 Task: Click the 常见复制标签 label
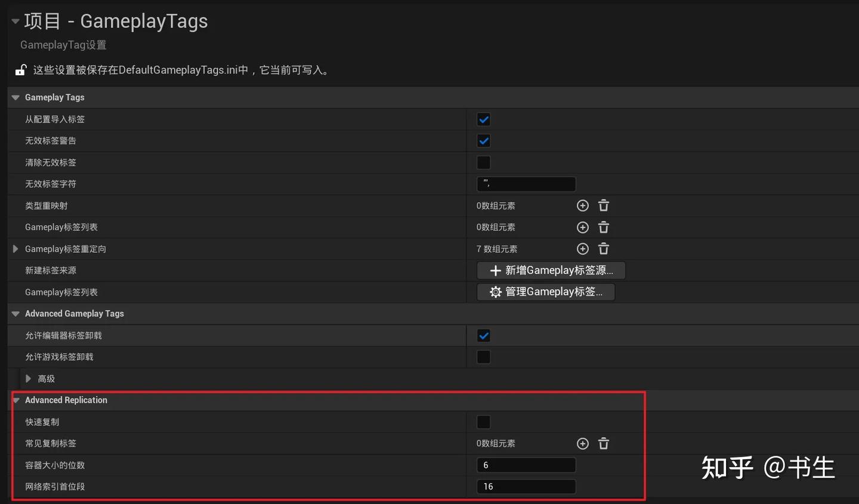pyautogui.click(x=51, y=444)
